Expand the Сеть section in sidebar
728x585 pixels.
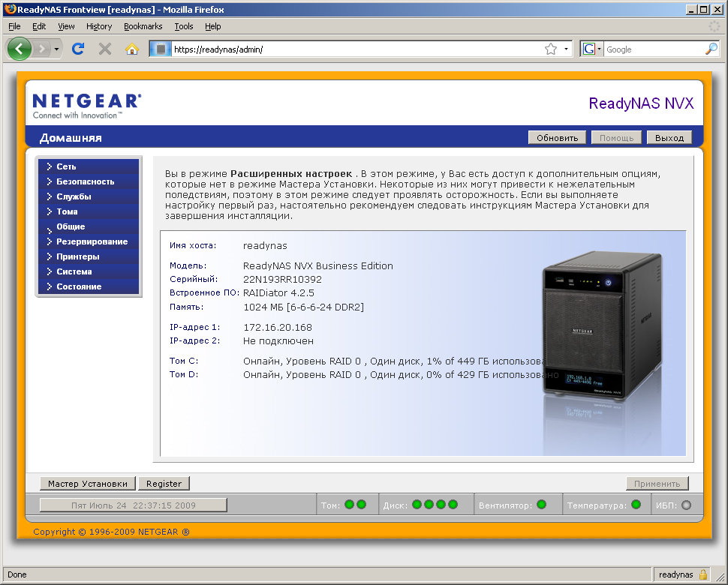89,166
